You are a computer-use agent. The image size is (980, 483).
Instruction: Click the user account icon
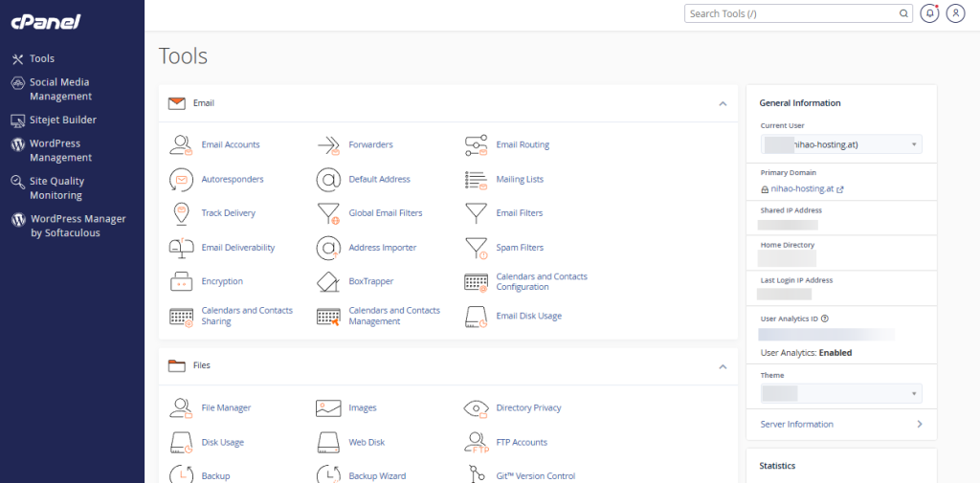954,14
